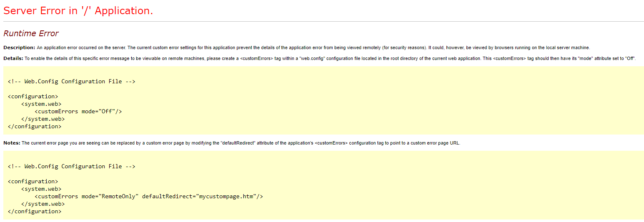Click the first closing </system.web> tag
The image size is (644, 222).
43,119
